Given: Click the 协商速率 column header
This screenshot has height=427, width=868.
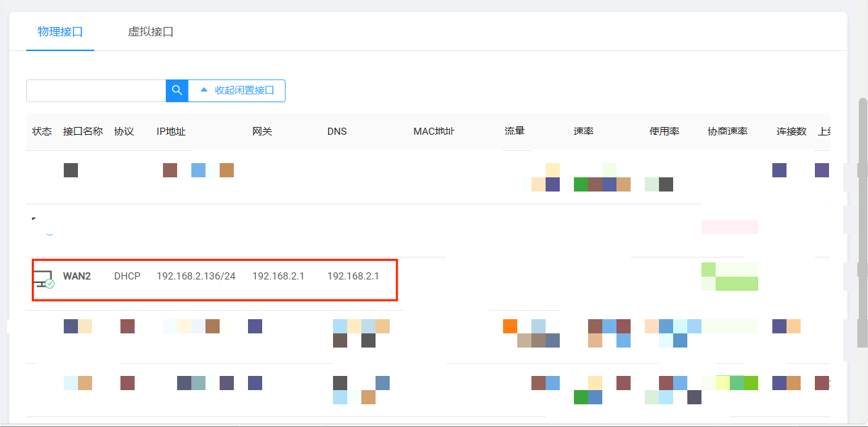Looking at the screenshot, I should click(x=728, y=131).
